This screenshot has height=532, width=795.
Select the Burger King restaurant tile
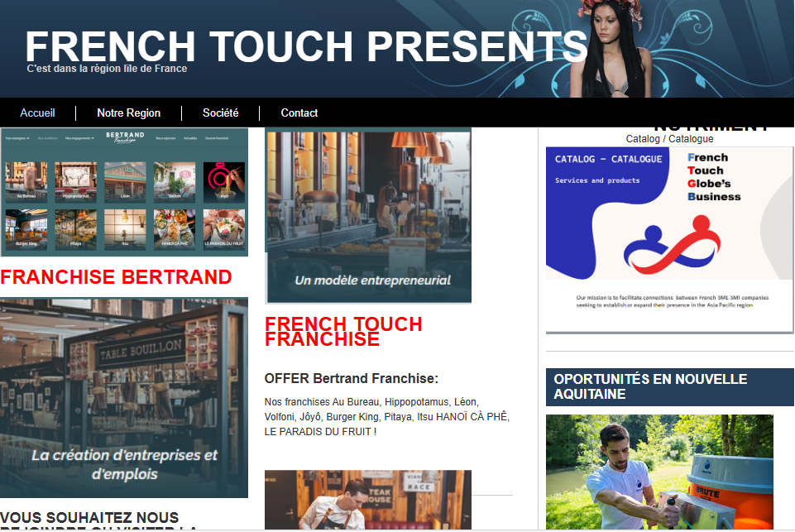(26, 228)
